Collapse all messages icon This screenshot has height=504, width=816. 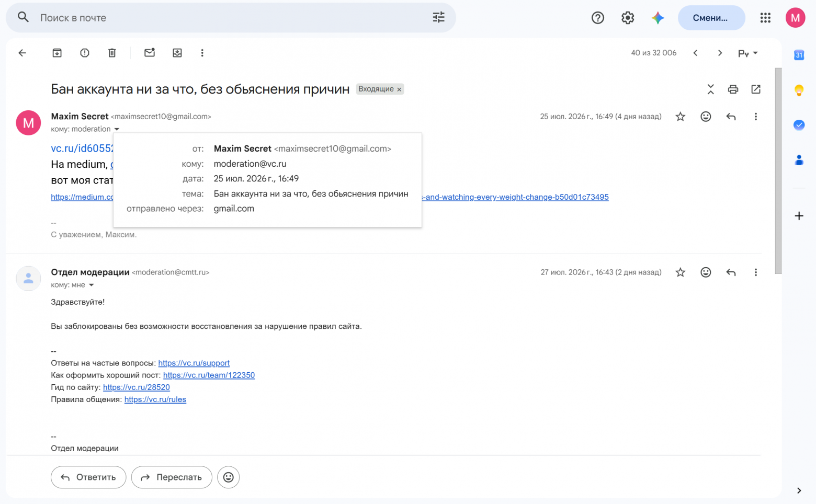[710, 89]
